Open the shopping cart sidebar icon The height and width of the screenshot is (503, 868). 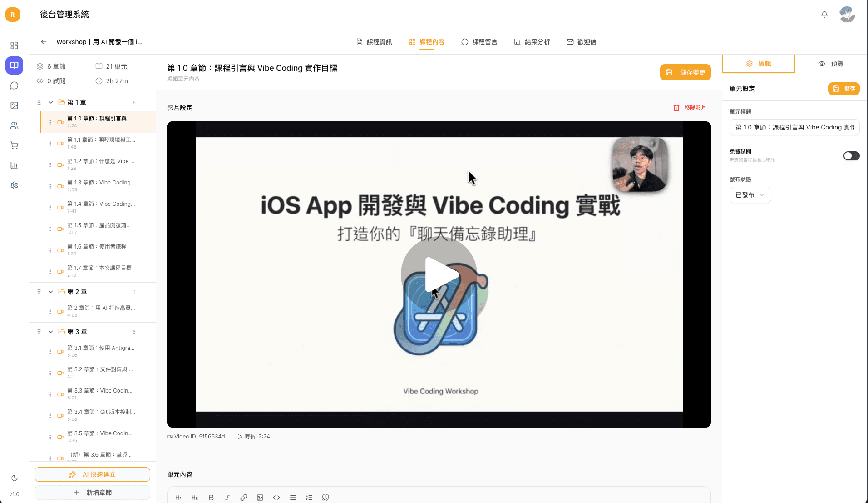[14, 145]
